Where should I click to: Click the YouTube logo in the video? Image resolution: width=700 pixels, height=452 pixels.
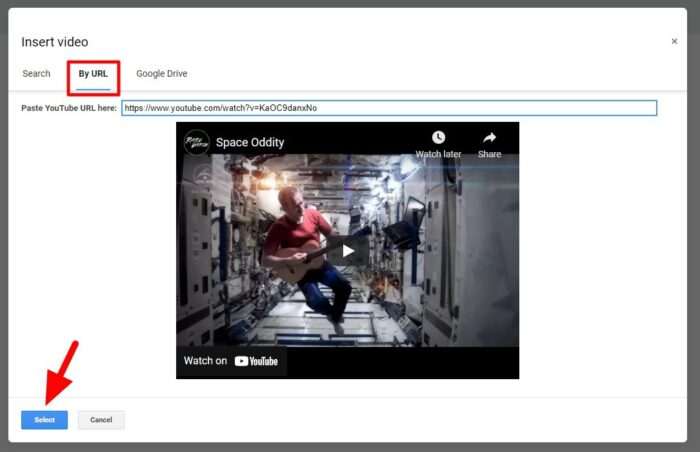pyautogui.click(x=256, y=361)
